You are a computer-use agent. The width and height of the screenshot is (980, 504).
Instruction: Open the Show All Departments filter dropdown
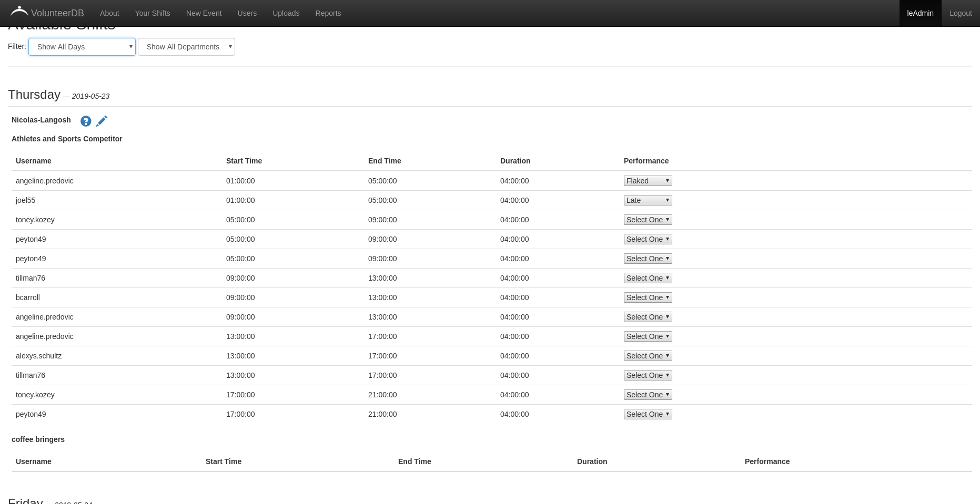click(x=186, y=47)
